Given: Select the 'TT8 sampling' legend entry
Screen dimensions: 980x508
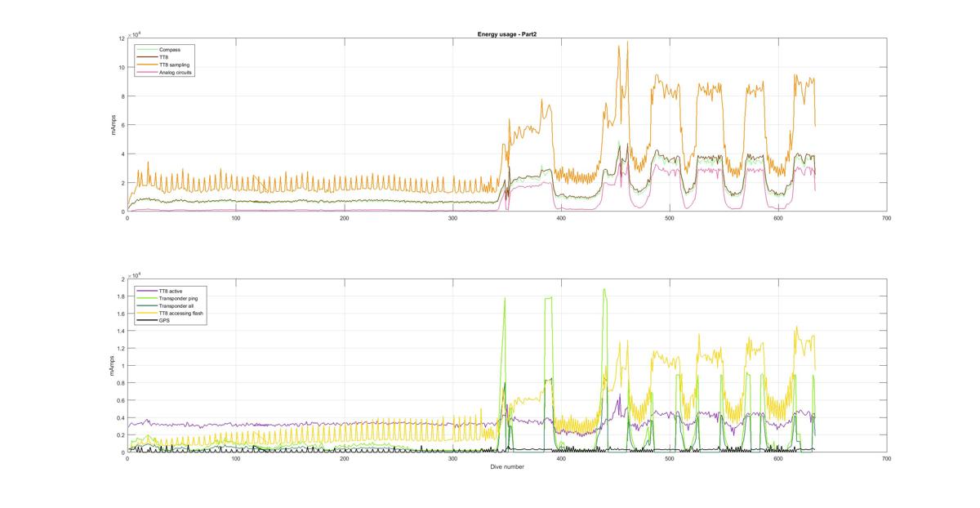Looking at the screenshot, I should [175, 65].
